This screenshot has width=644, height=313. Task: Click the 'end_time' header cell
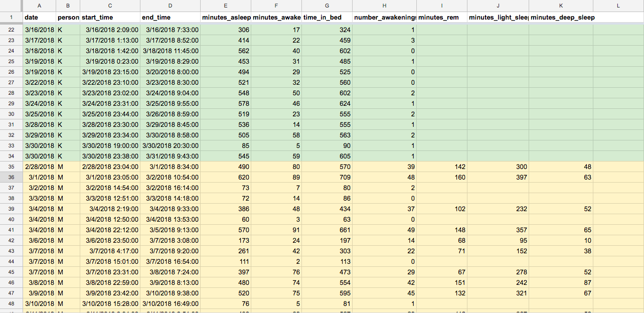point(170,18)
